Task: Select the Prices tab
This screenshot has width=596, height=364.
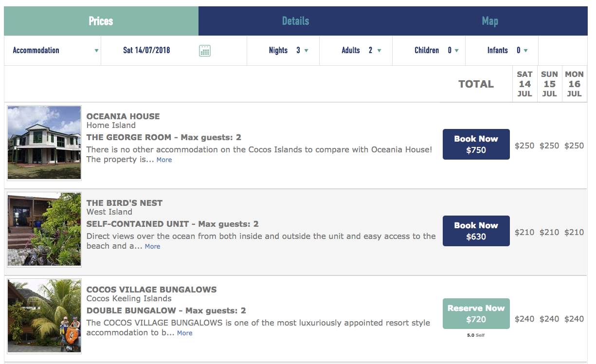Action: click(101, 21)
